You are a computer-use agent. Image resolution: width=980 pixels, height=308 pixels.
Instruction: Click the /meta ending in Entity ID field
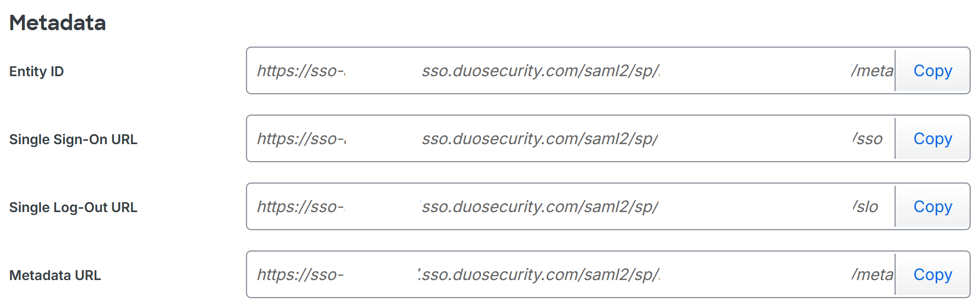point(872,71)
